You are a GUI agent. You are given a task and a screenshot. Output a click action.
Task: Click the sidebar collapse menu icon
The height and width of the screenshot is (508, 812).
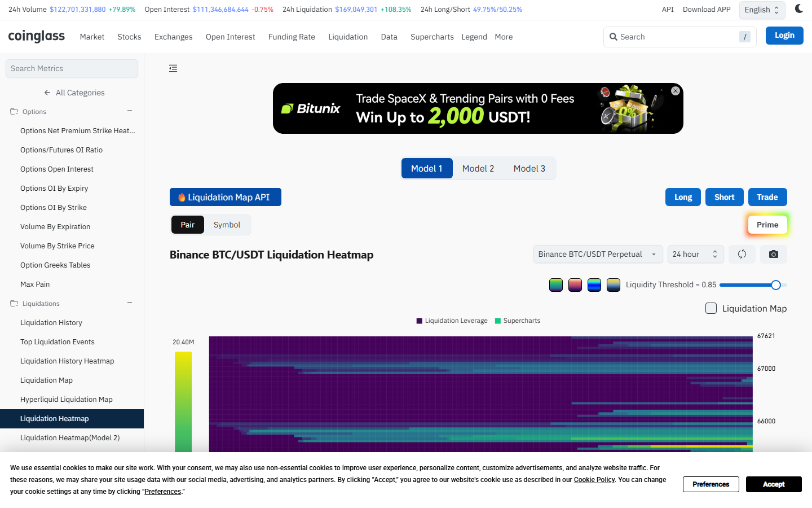pyautogui.click(x=173, y=68)
